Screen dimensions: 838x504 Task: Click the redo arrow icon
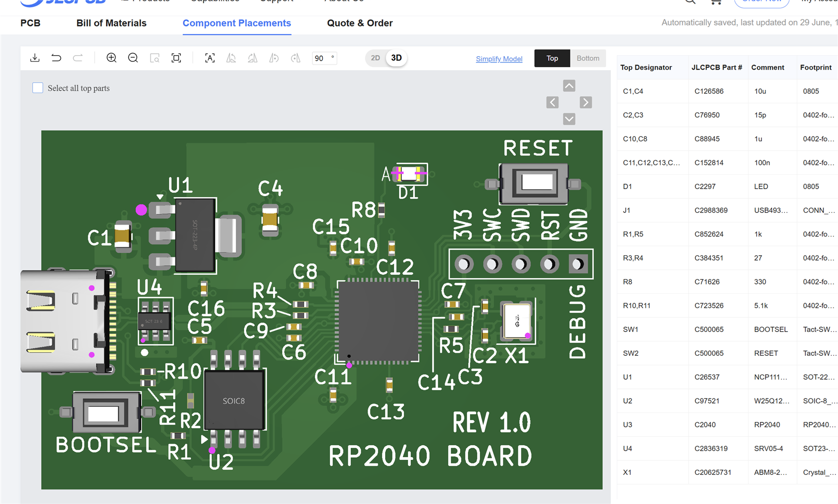78,58
